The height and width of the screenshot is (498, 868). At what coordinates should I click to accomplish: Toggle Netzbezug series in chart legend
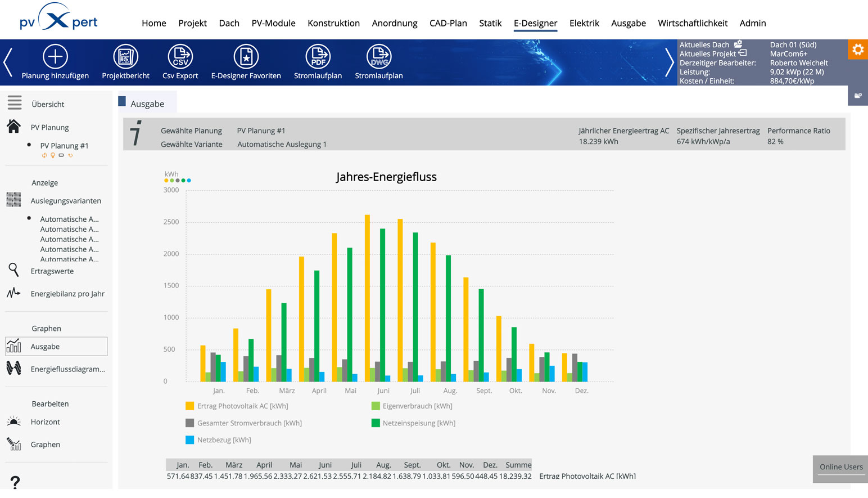pyautogui.click(x=190, y=440)
